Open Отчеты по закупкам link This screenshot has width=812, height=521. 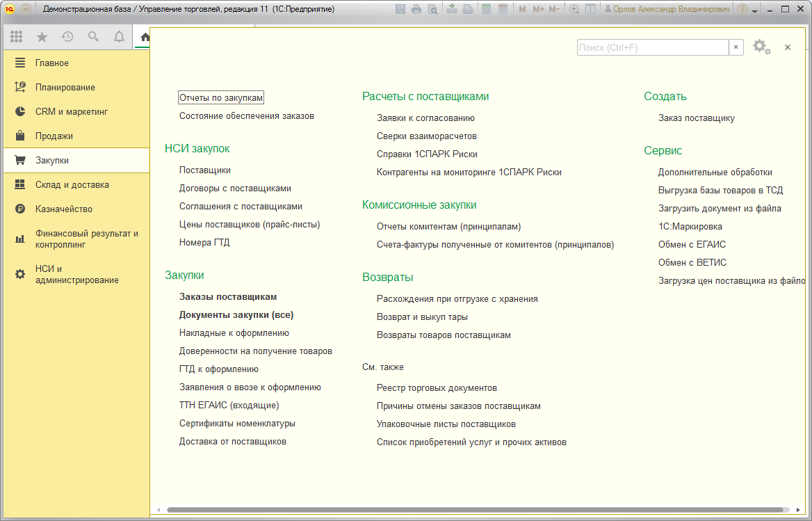pyautogui.click(x=221, y=97)
